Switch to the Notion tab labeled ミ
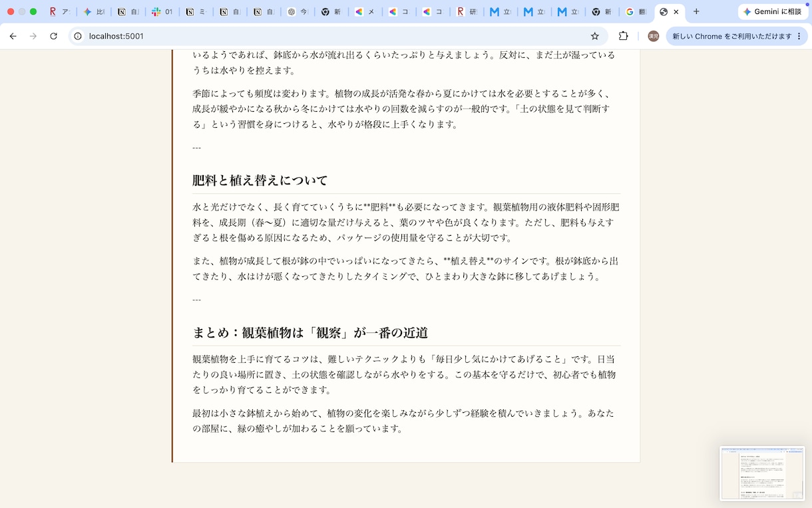This screenshot has width=812, height=508. tap(196, 12)
